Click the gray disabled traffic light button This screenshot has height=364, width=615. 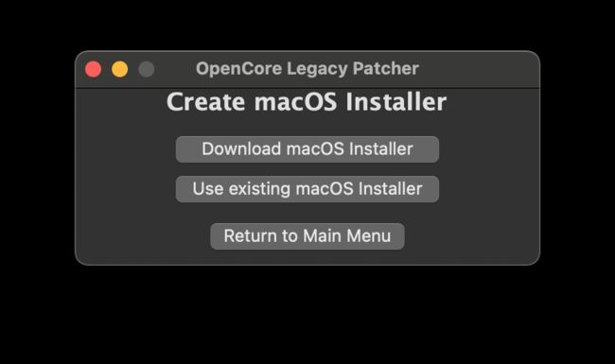pos(147,69)
